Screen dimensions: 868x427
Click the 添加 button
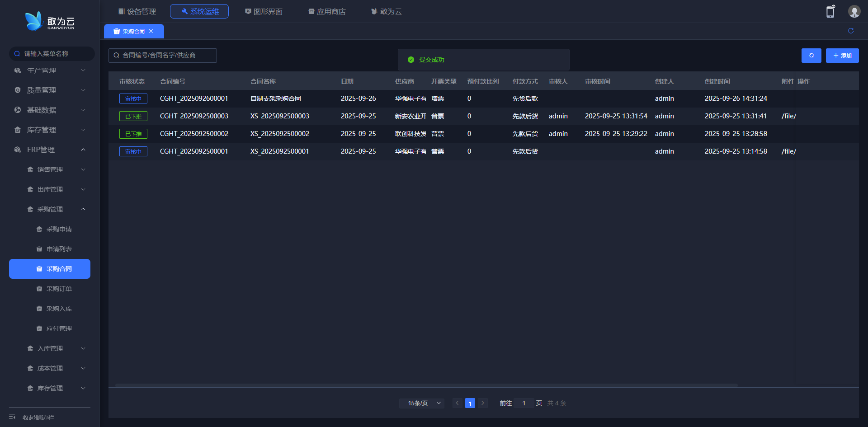(x=842, y=56)
